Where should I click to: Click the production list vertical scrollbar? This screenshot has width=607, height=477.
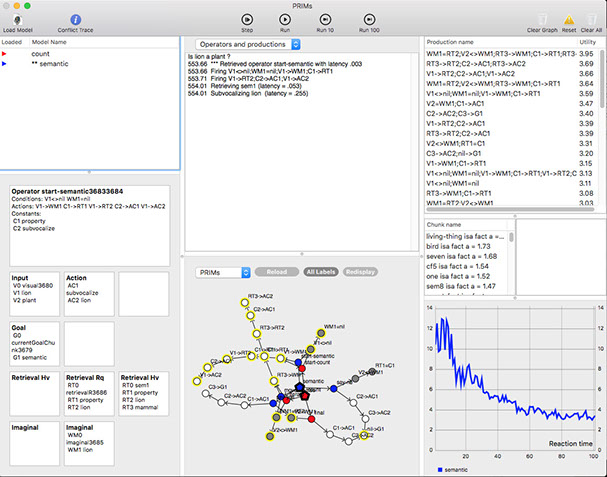tap(602, 79)
